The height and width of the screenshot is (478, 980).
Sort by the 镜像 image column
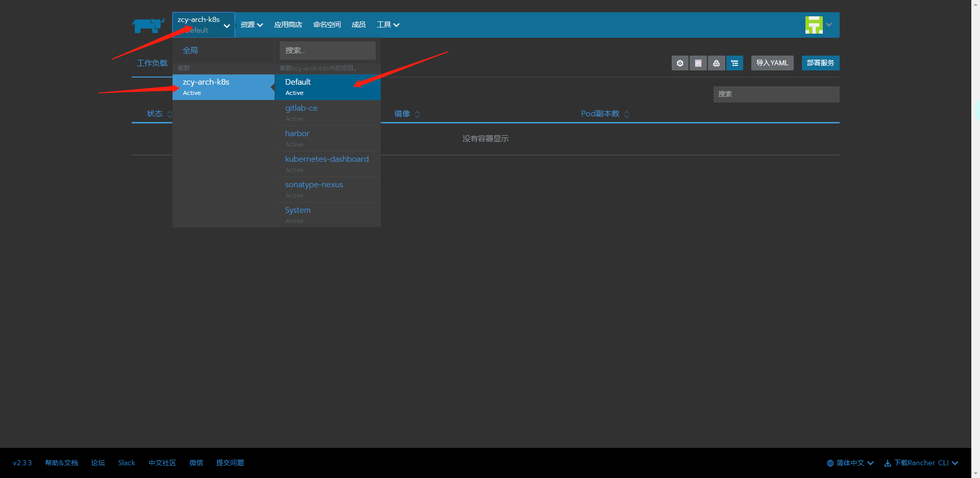click(407, 114)
